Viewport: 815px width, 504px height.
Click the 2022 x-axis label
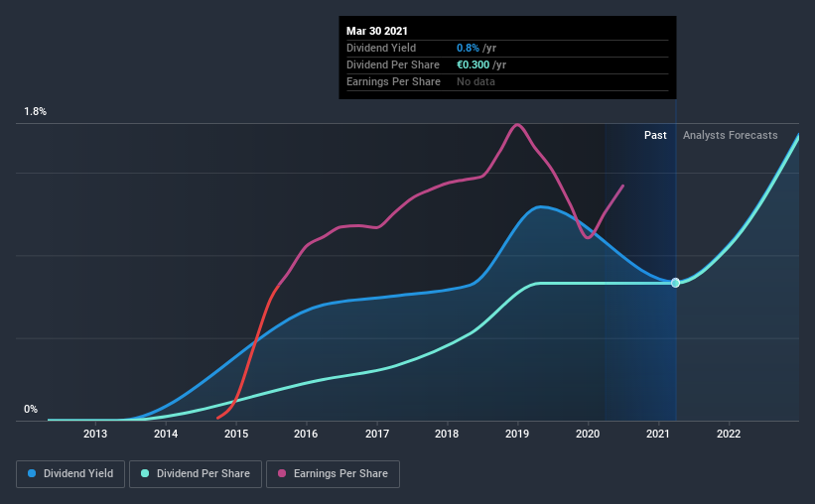(729, 434)
